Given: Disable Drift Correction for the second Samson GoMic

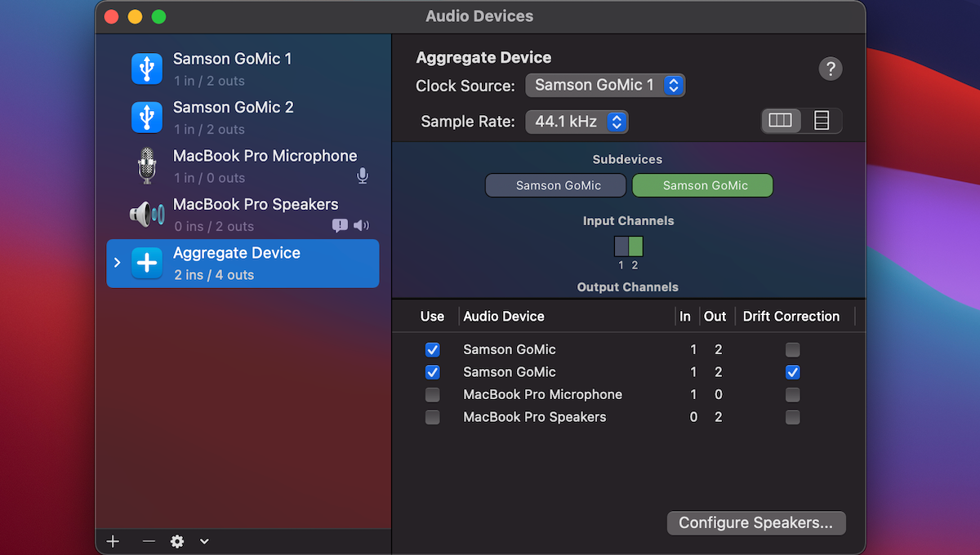Looking at the screenshot, I should (x=792, y=372).
